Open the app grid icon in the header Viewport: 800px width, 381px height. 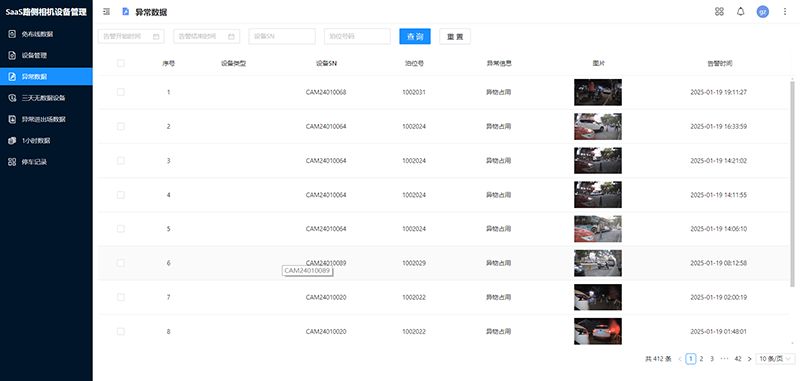pos(719,12)
